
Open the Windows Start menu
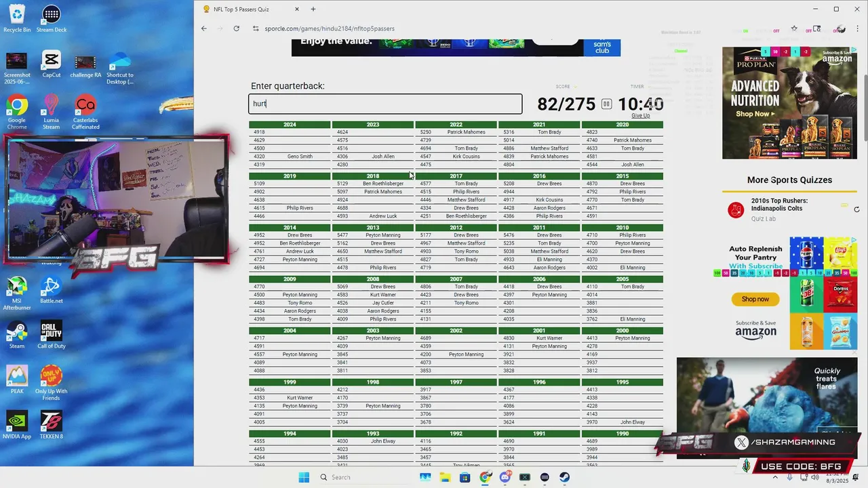(x=304, y=477)
